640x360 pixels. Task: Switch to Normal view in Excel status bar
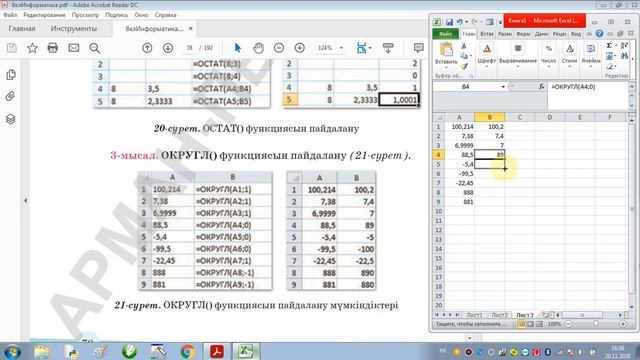coord(522,324)
